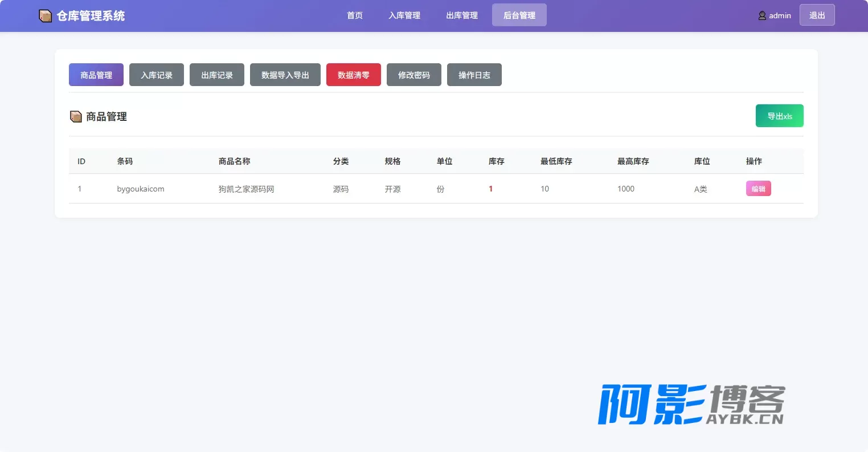Select the 后台管理 navigation item
Viewport: 868px width, 452px height.
click(519, 15)
